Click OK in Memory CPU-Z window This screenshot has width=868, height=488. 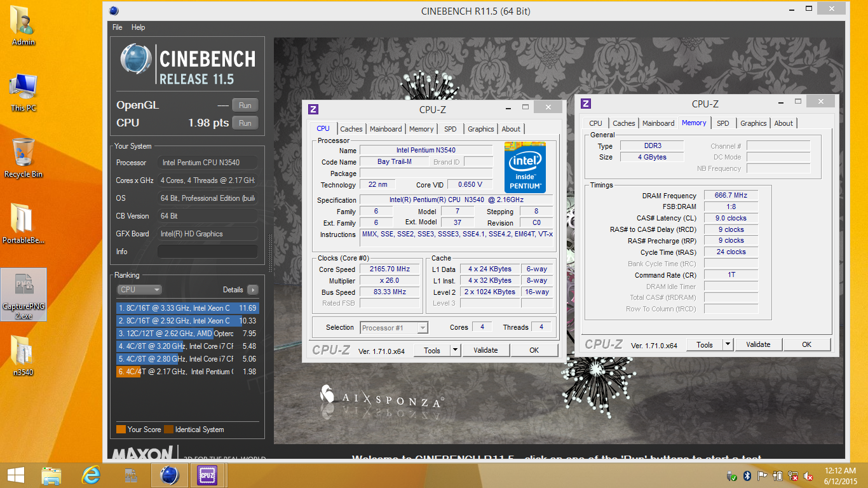pyautogui.click(x=807, y=344)
